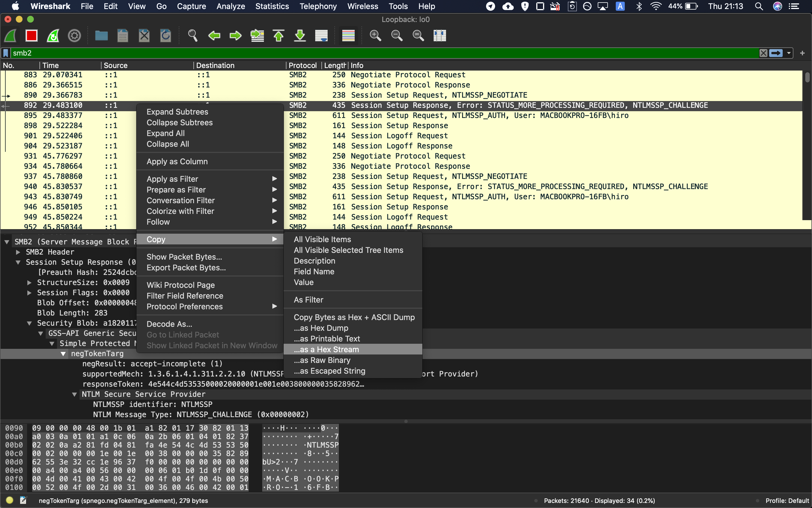This screenshot has height=508, width=812.
Task: Click the go to specific packet icon
Action: coord(257,36)
